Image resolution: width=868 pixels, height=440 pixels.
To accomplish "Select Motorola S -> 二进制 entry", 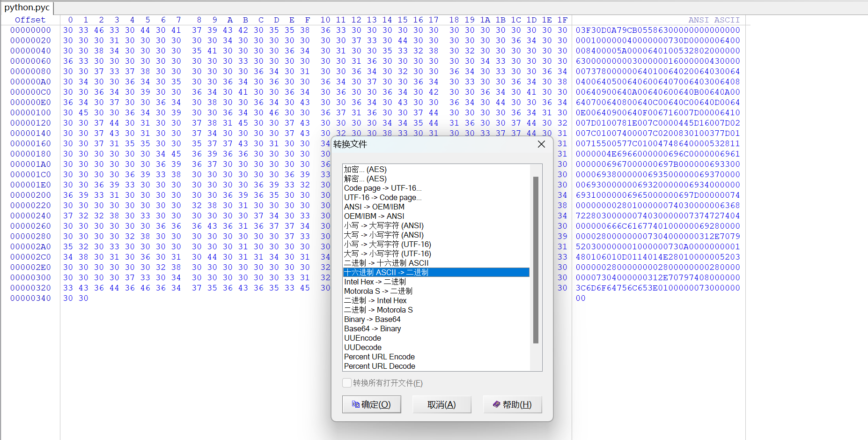I will pos(378,291).
